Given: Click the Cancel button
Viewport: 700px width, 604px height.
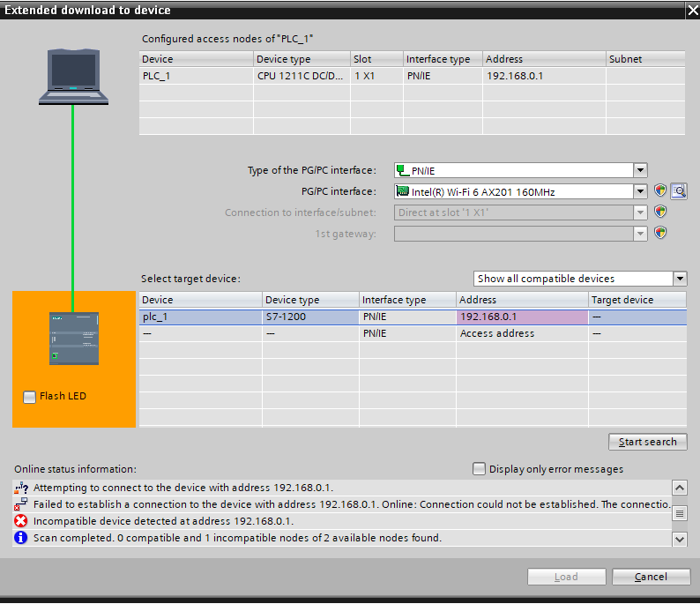Looking at the screenshot, I should pyautogui.click(x=651, y=577).
